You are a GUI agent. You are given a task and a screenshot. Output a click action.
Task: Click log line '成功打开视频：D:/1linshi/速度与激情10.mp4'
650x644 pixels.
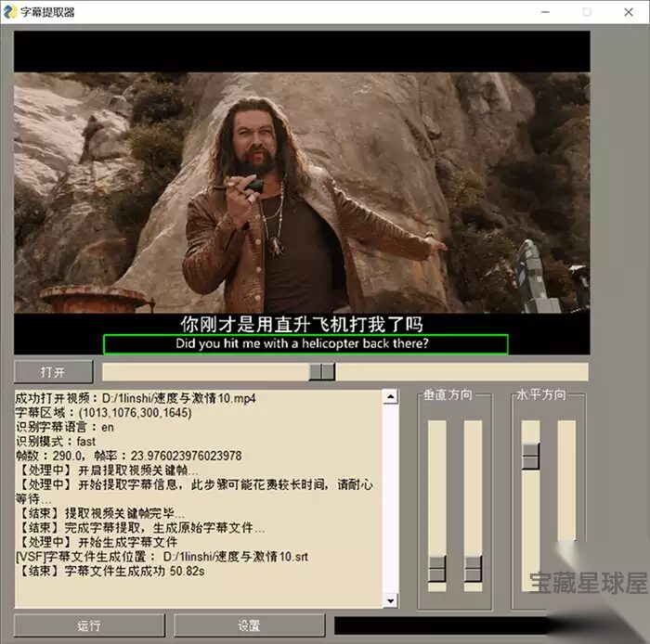(136, 398)
